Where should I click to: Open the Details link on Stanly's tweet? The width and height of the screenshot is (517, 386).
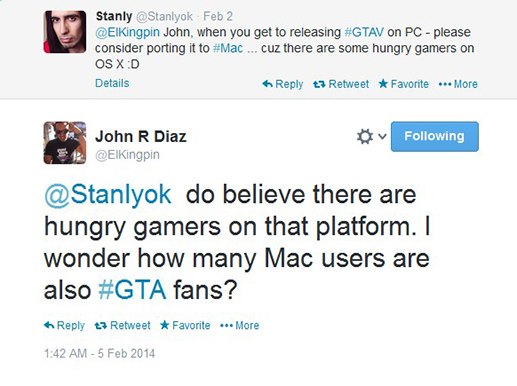[x=112, y=83]
